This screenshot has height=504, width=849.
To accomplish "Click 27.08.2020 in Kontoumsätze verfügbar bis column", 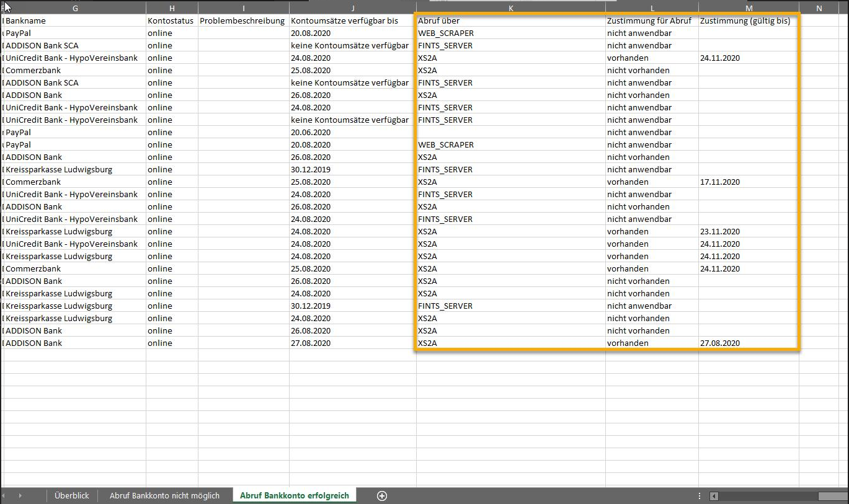I will [x=353, y=343].
